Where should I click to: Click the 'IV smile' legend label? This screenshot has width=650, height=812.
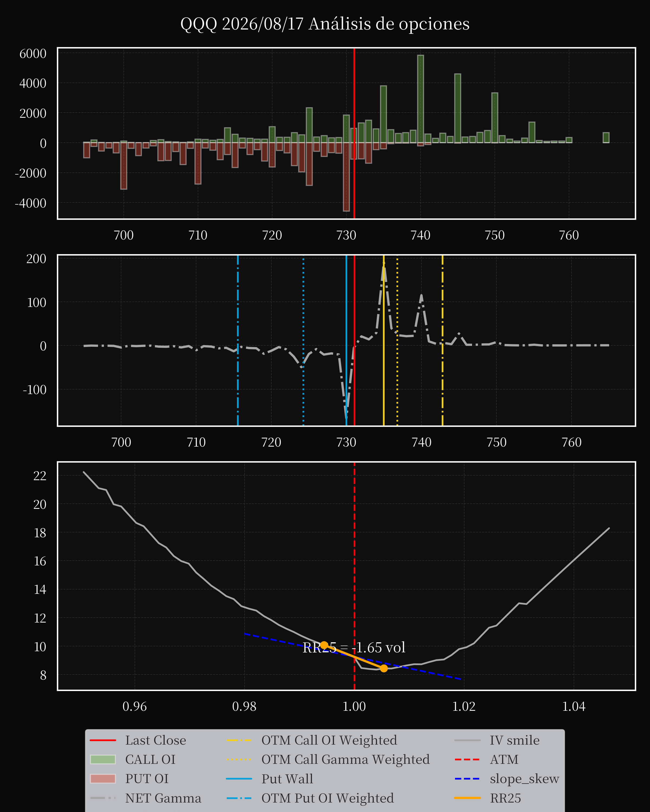click(x=515, y=741)
